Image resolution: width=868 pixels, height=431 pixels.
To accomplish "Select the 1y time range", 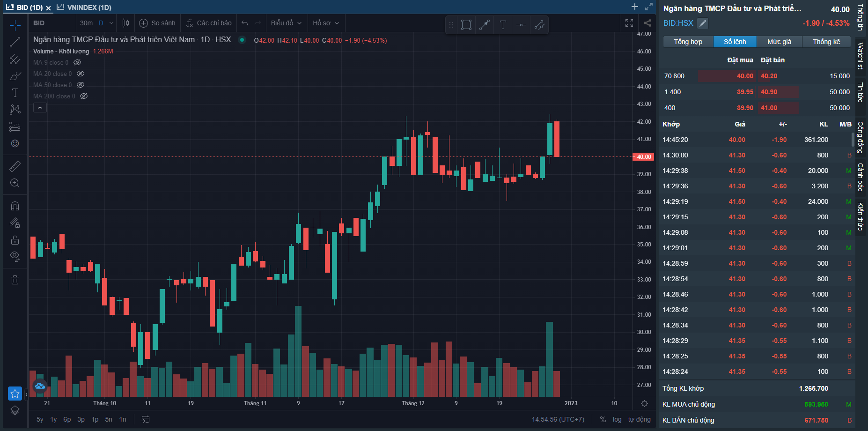I will [x=53, y=419].
